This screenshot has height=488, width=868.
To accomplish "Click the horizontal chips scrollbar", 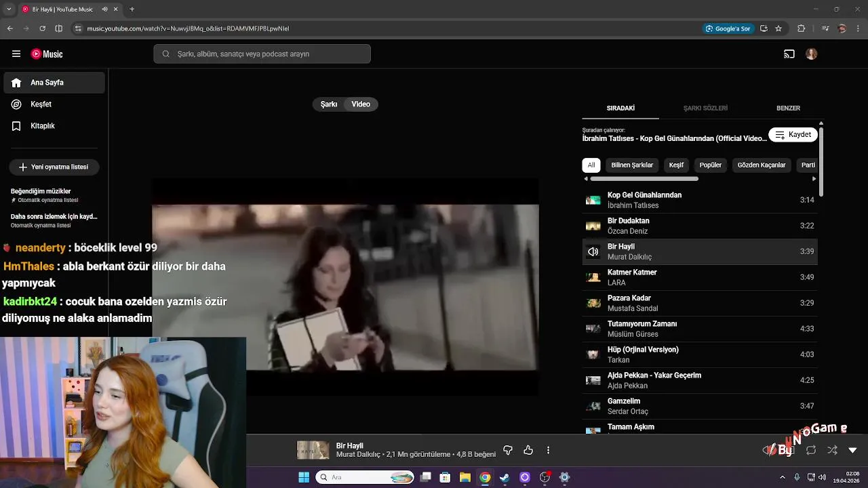I will 644,179.
